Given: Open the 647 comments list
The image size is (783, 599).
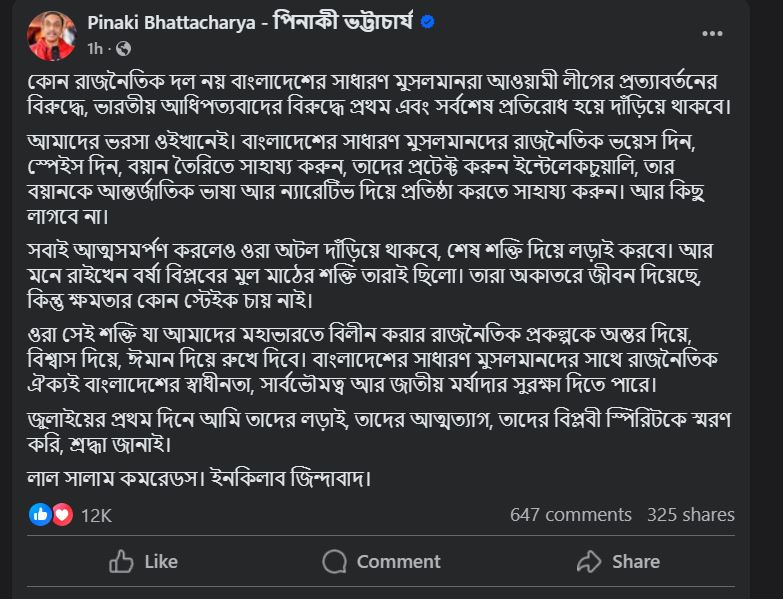Looking at the screenshot, I should pyautogui.click(x=571, y=515).
